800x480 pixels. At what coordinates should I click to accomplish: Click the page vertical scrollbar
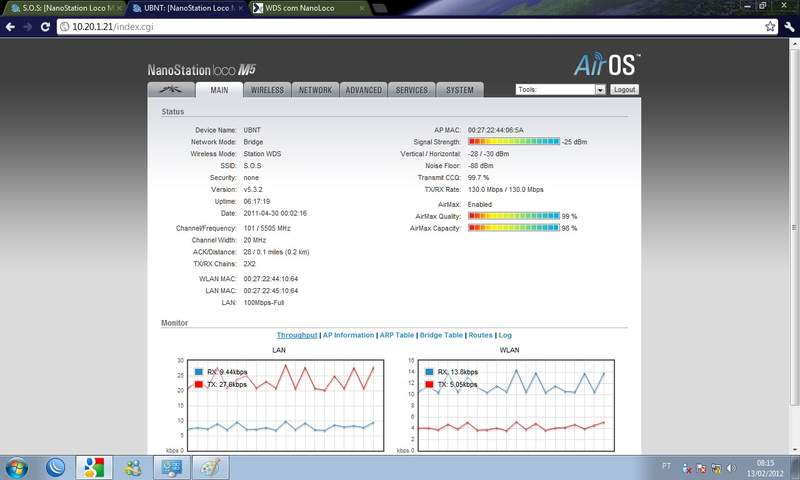794,227
